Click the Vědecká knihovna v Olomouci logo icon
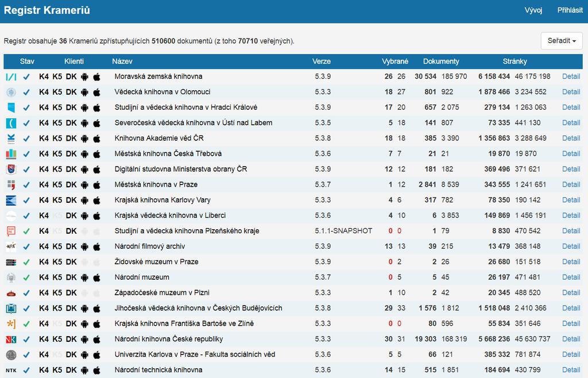588x378 pixels. [x=11, y=92]
